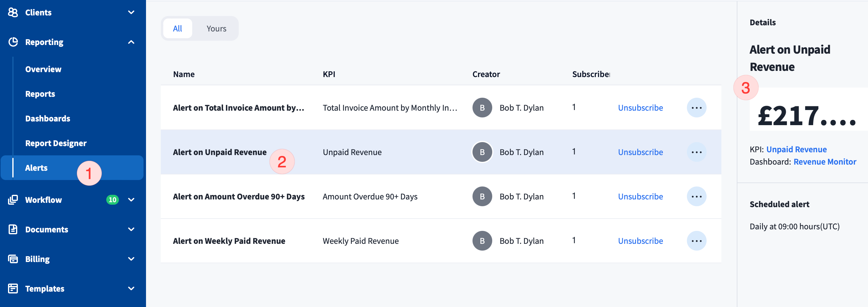868x307 pixels.
Task: Expand the Billing menu chevron
Action: point(131,259)
